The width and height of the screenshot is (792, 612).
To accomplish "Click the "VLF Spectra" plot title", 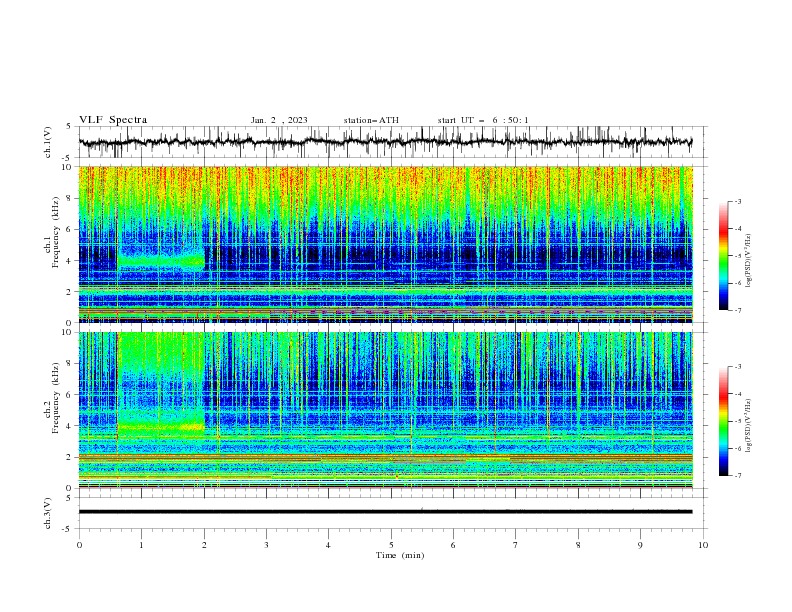I will (x=113, y=120).
